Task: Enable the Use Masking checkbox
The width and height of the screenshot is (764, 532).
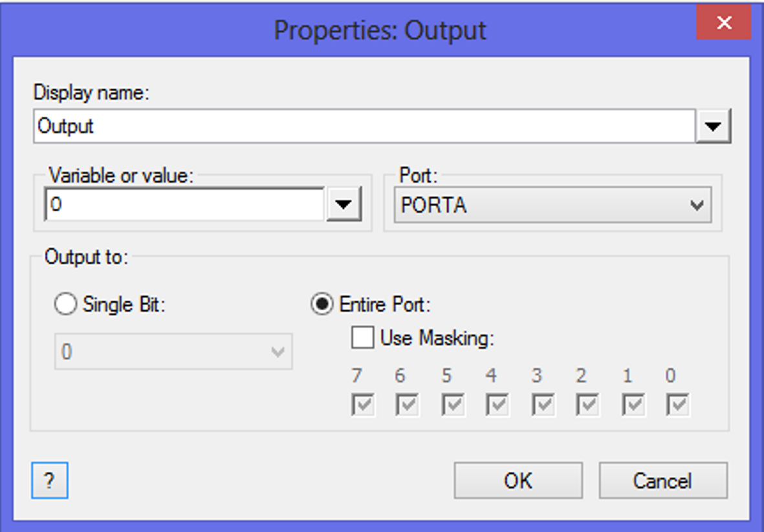Action: [362, 337]
